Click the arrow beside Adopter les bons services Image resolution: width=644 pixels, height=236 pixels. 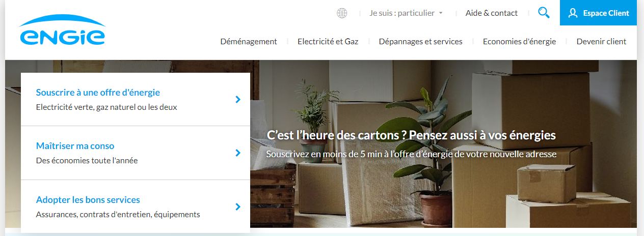point(238,206)
